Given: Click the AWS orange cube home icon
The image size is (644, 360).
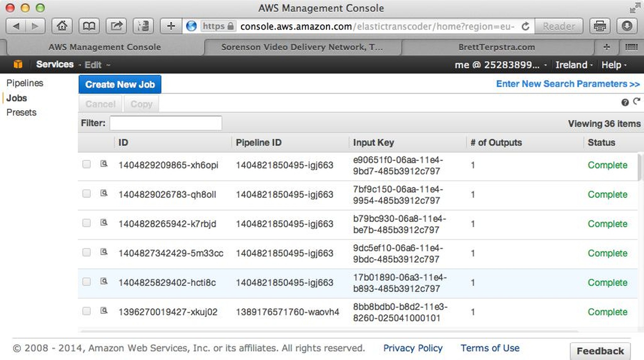Looking at the screenshot, I should tap(18, 65).
